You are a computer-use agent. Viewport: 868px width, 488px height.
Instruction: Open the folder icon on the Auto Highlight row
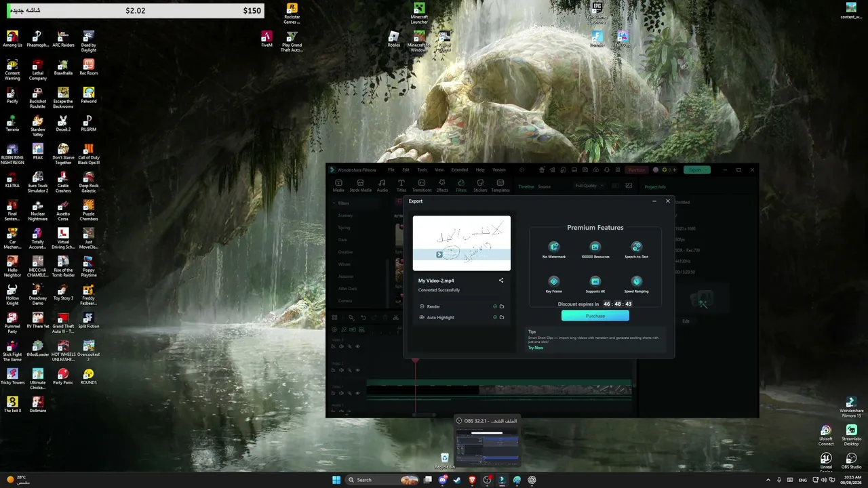(x=502, y=317)
